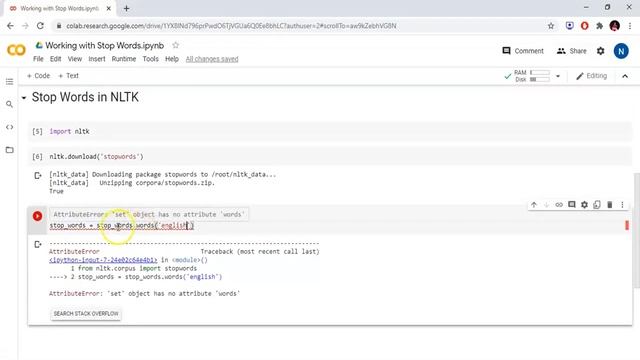Open the Help menu
This screenshot has height=360, width=640.
(x=172, y=59)
